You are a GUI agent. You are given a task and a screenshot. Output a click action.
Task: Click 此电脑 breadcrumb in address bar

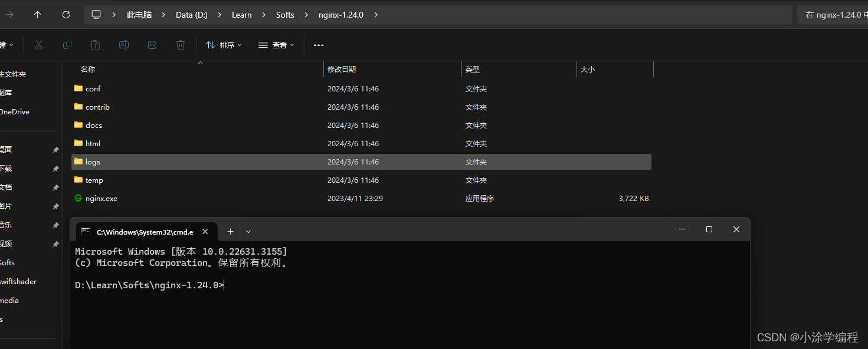tap(139, 15)
